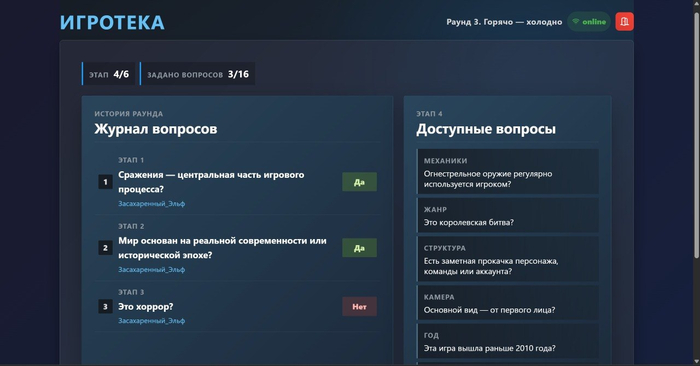Pick the first-person view question under КАМЕРА
Screen dimensions: 700x366
click(508, 303)
